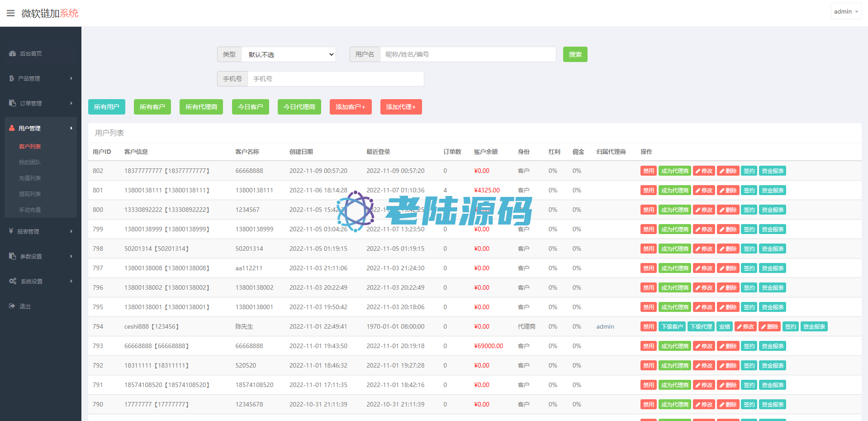Click the logout icon beside 退出
The width and height of the screenshot is (868, 421).
click(12, 306)
